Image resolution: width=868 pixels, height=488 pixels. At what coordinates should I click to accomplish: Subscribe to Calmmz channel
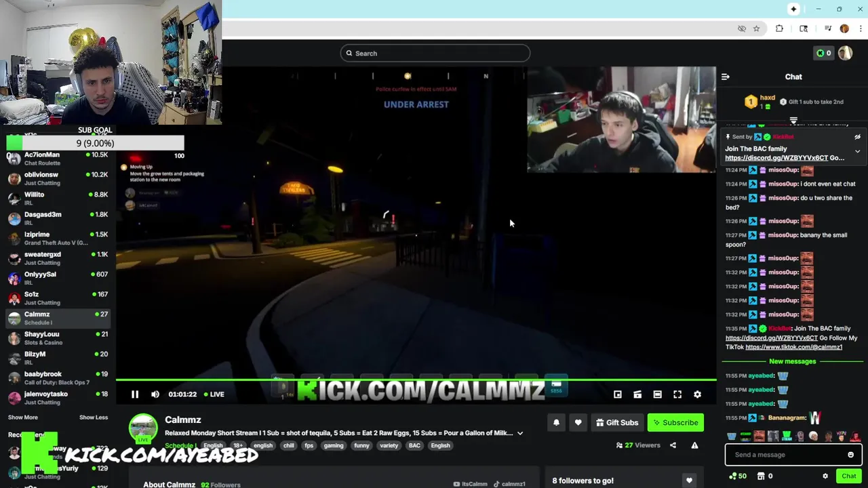(x=675, y=423)
